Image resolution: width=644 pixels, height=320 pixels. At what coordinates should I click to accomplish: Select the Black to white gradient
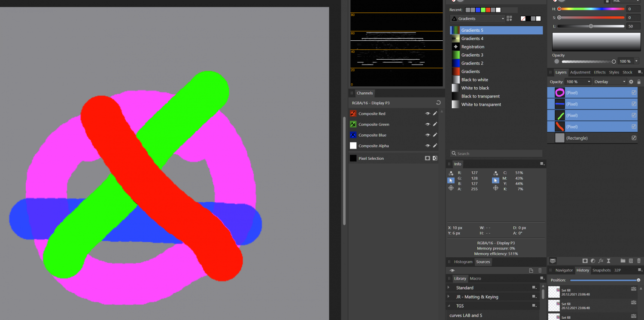474,80
